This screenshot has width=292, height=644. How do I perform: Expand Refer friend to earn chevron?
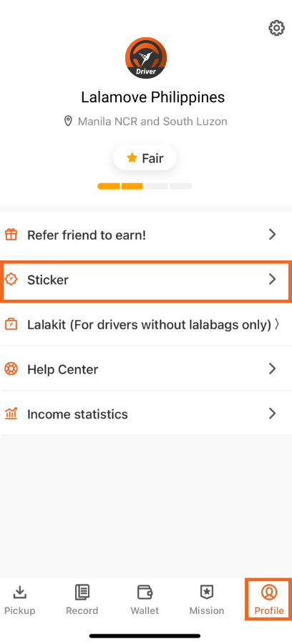pos(272,235)
